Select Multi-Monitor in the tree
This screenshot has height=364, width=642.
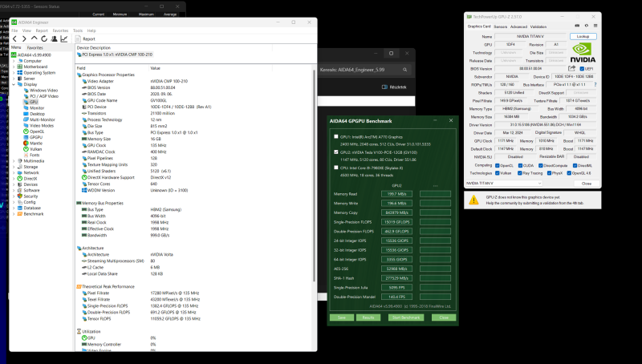click(x=43, y=119)
